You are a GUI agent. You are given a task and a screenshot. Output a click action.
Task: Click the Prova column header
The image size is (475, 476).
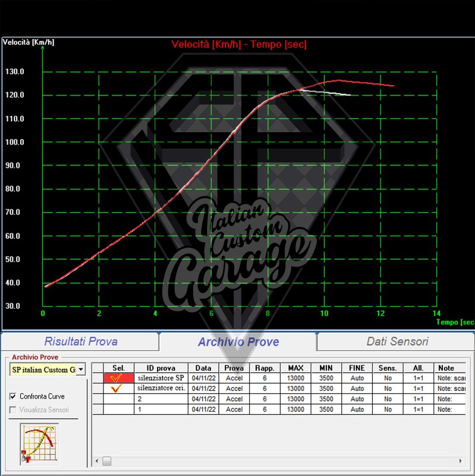coord(234,368)
